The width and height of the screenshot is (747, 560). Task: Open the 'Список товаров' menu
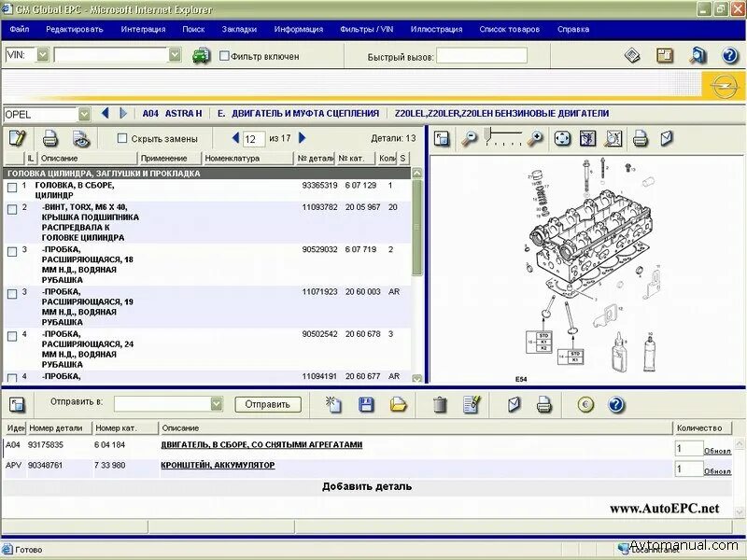tap(509, 29)
